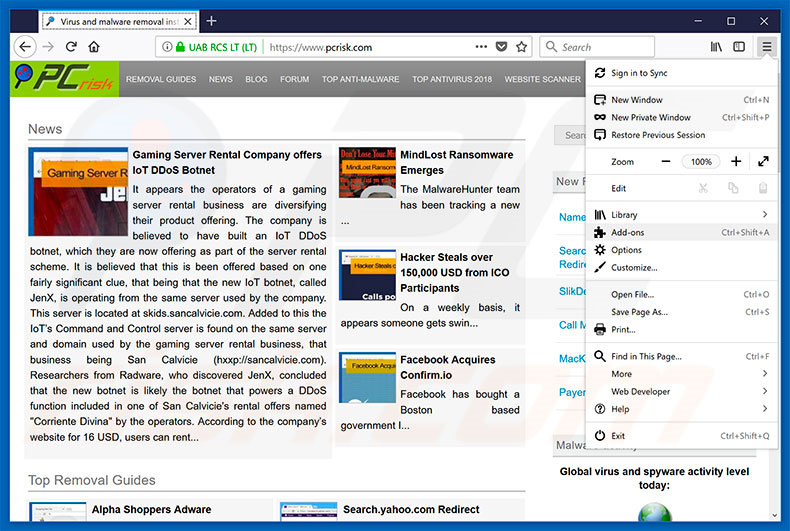
Task: Click the Cut scissors icon in Edit row
Action: coord(703,188)
